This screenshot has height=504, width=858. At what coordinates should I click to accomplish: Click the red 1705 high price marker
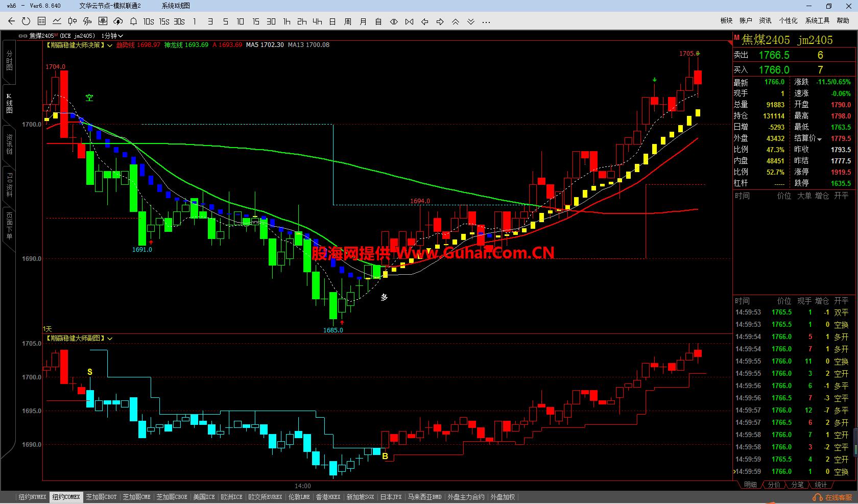point(688,54)
